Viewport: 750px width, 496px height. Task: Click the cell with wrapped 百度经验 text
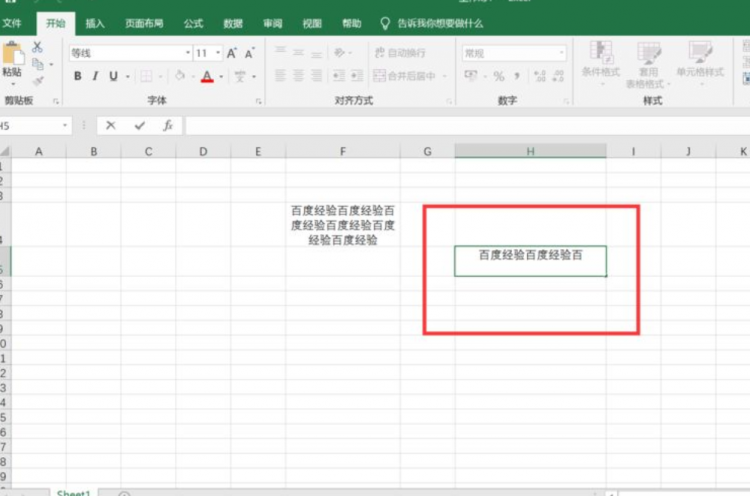(342, 225)
